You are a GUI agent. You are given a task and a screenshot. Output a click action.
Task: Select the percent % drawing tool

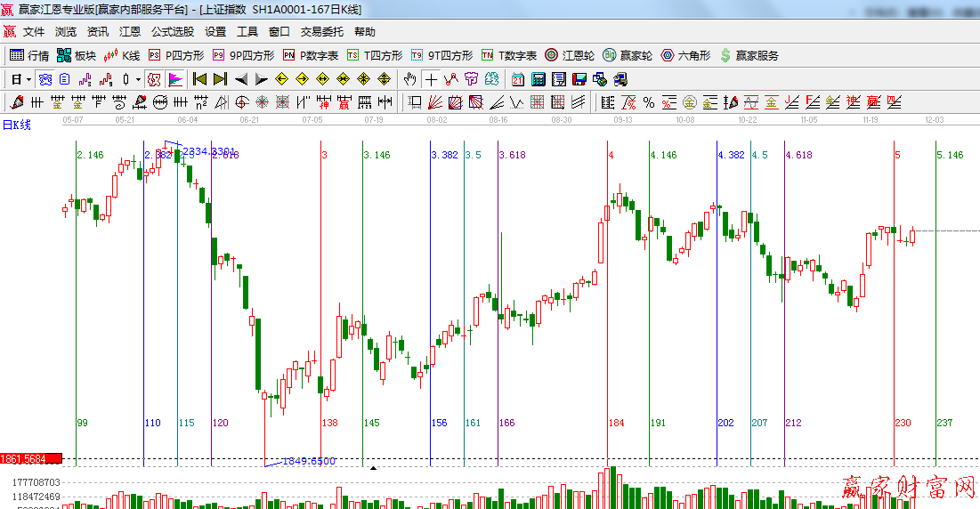[x=648, y=102]
